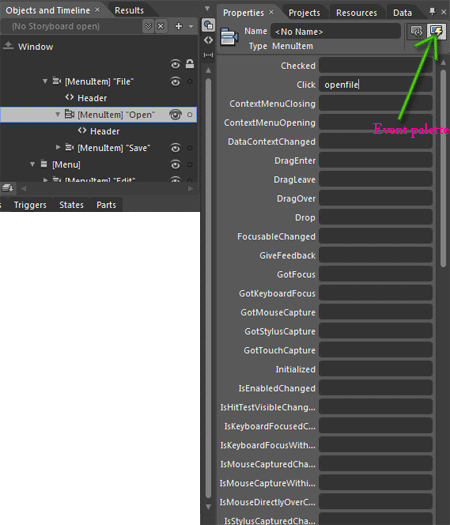Lock the MenuItem "File" row dot

(190, 81)
